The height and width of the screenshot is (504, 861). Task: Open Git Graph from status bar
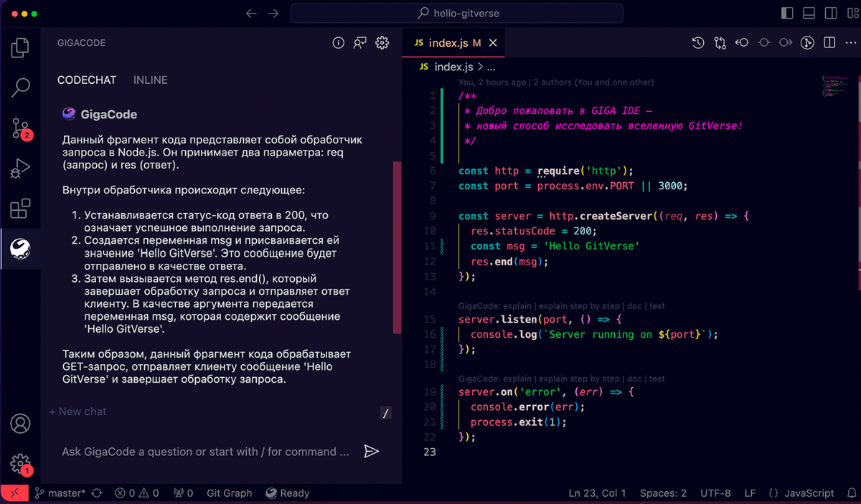pos(229,493)
